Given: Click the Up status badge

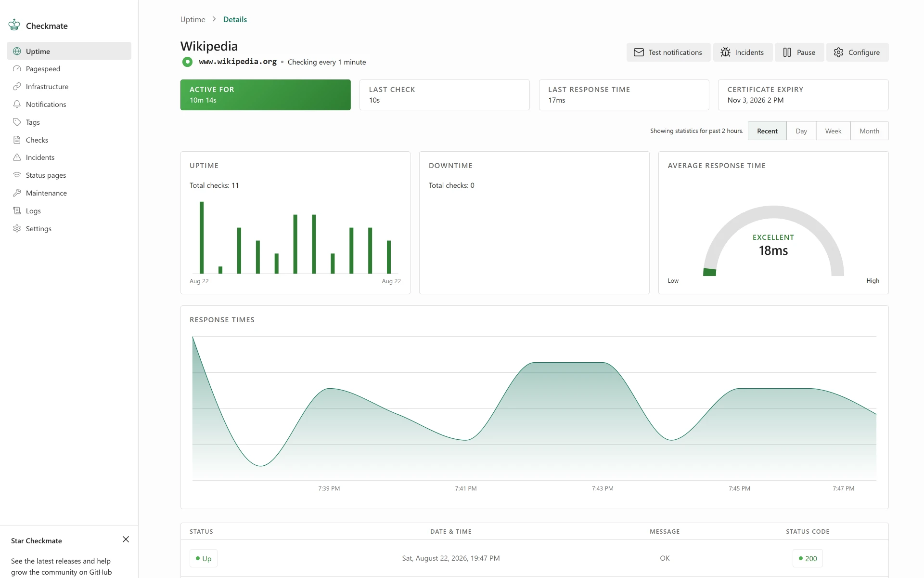Looking at the screenshot, I should pos(204,558).
